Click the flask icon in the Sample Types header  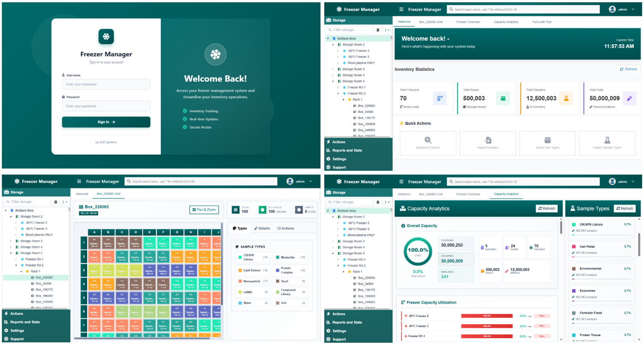pos(572,209)
